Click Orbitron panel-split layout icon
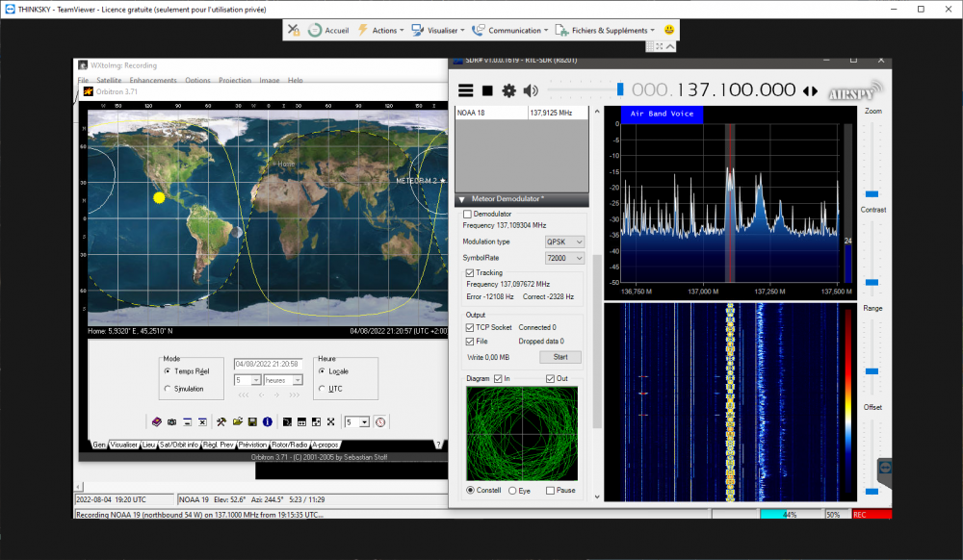 (301, 422)
